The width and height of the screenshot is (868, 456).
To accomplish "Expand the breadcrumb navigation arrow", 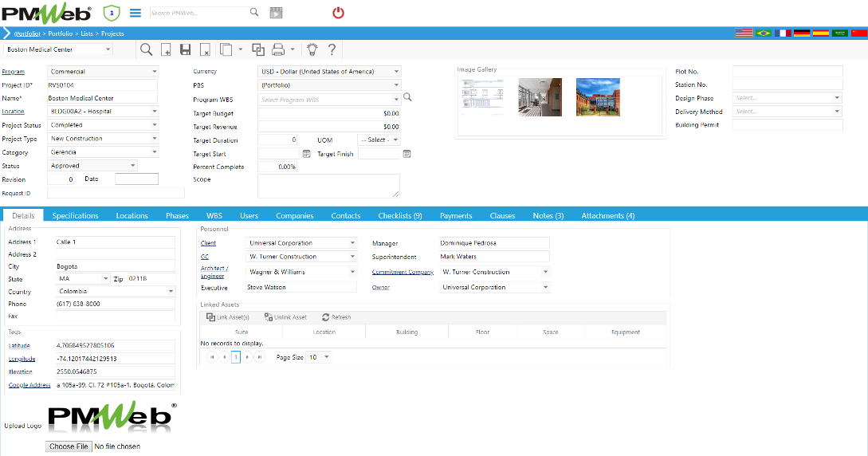I will pos(6,33).
